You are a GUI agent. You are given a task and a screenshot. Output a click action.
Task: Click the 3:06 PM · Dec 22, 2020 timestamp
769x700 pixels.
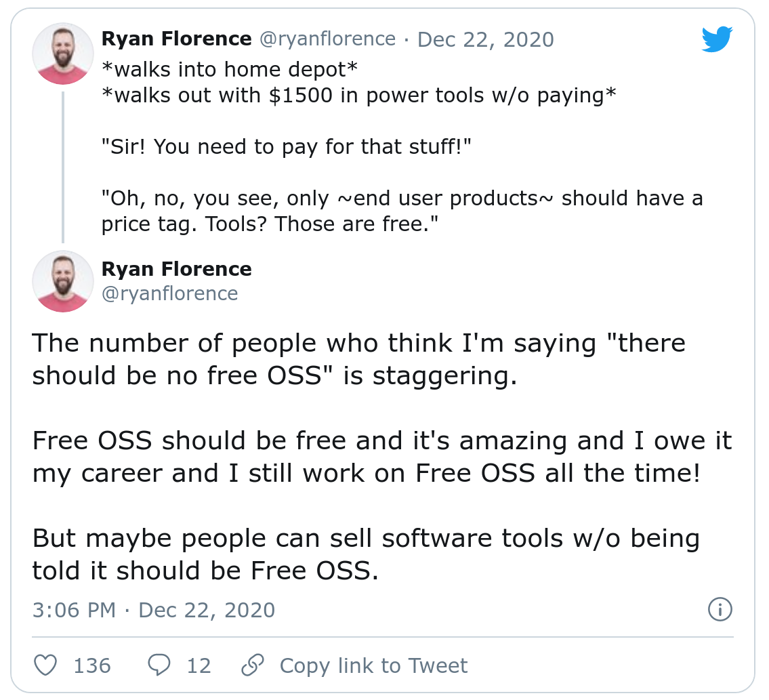(x=154, y=610)
